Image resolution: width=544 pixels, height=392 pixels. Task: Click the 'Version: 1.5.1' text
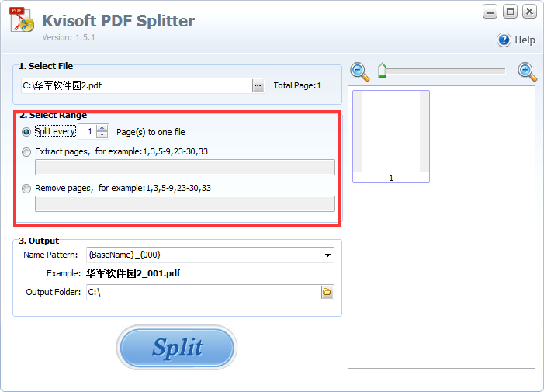[69, 37]
